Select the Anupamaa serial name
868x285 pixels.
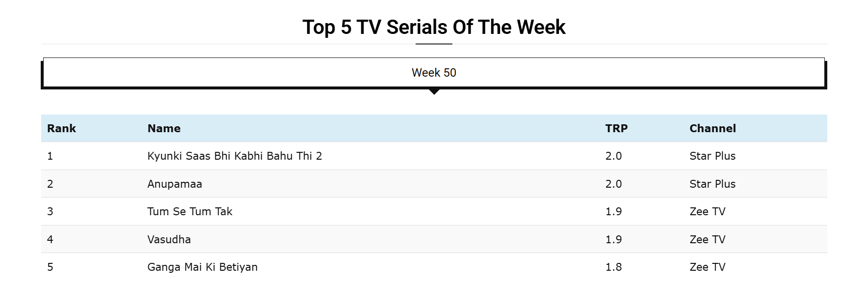[175, 184]
